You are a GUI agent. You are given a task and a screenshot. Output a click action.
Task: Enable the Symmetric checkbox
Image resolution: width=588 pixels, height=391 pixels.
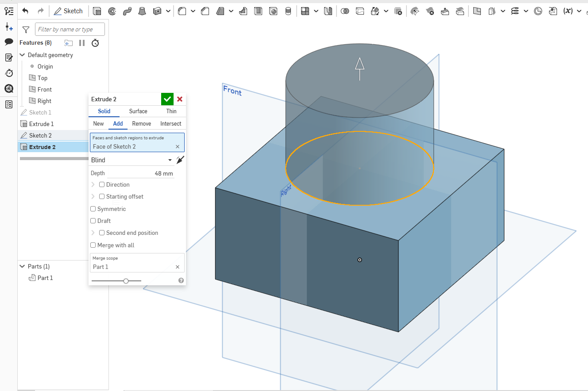point(93,209)
